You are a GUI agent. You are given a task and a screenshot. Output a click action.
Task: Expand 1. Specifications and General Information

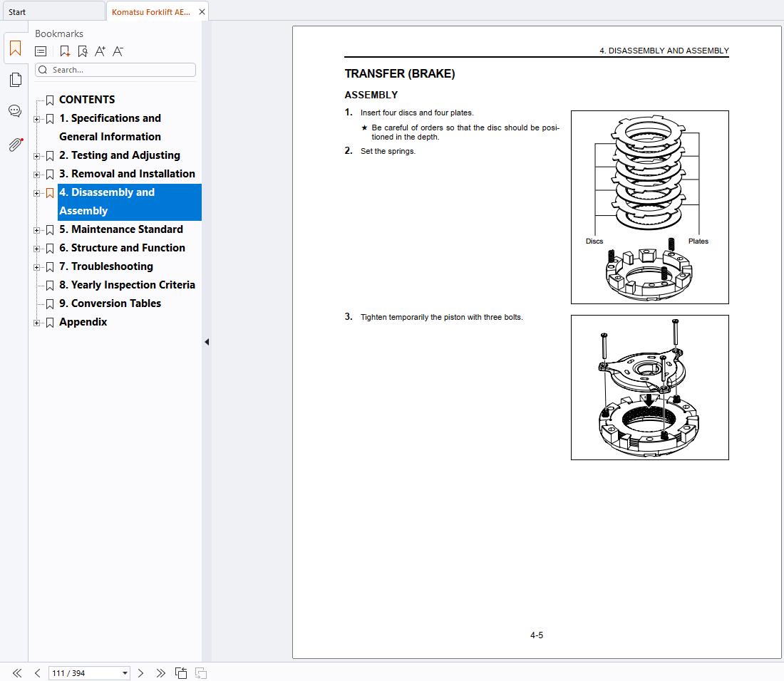36,119
